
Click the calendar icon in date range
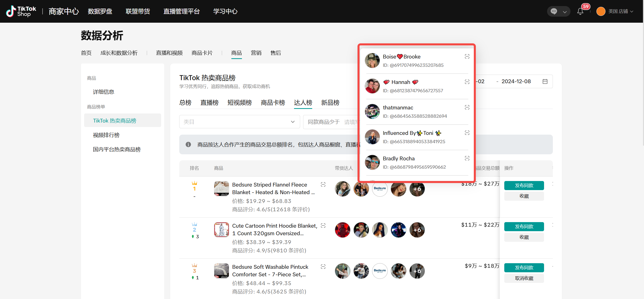(x=545, y=81)
